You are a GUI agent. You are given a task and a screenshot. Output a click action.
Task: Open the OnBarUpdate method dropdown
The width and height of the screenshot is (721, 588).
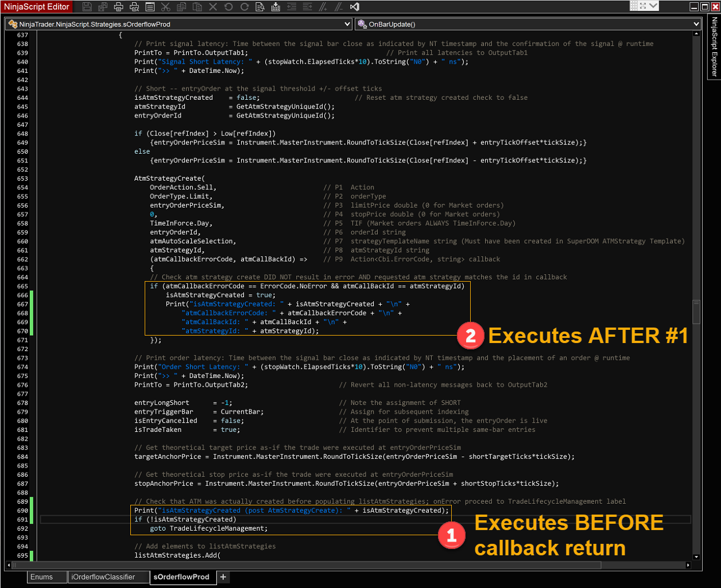pyautogui.click(x=696, y=24)
